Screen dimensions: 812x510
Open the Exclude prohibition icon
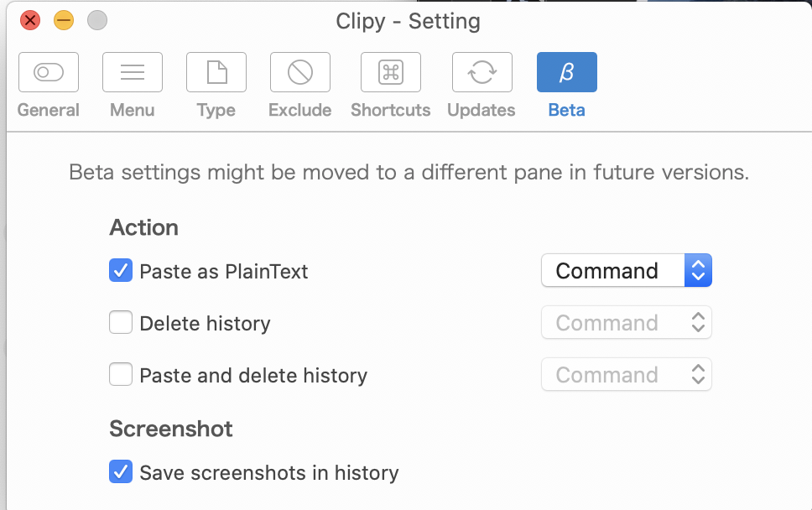(300, 72)
